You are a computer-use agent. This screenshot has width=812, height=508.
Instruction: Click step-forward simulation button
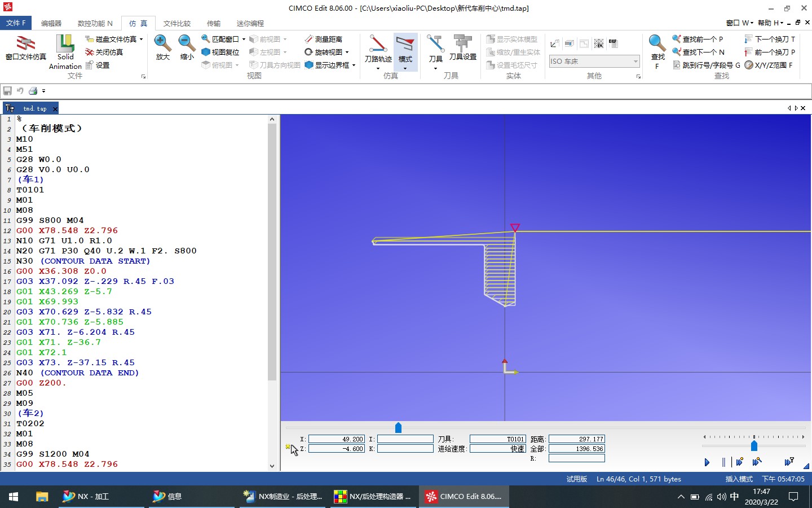pos(739,462)
